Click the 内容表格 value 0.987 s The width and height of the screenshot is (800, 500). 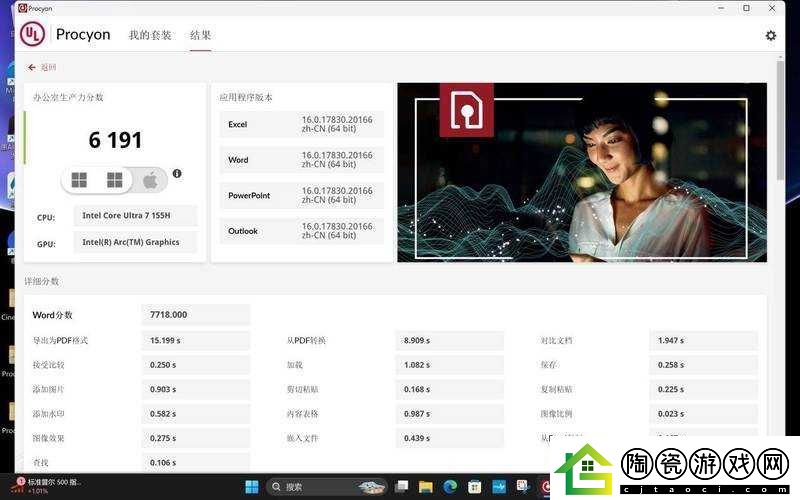click(x=450, y=414)
